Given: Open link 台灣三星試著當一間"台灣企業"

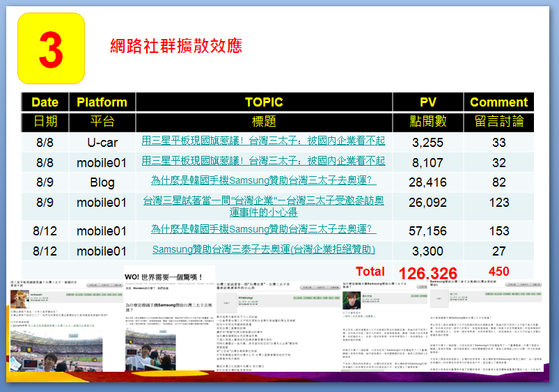Looking at the screenshot, I should (x=263, y=206).
